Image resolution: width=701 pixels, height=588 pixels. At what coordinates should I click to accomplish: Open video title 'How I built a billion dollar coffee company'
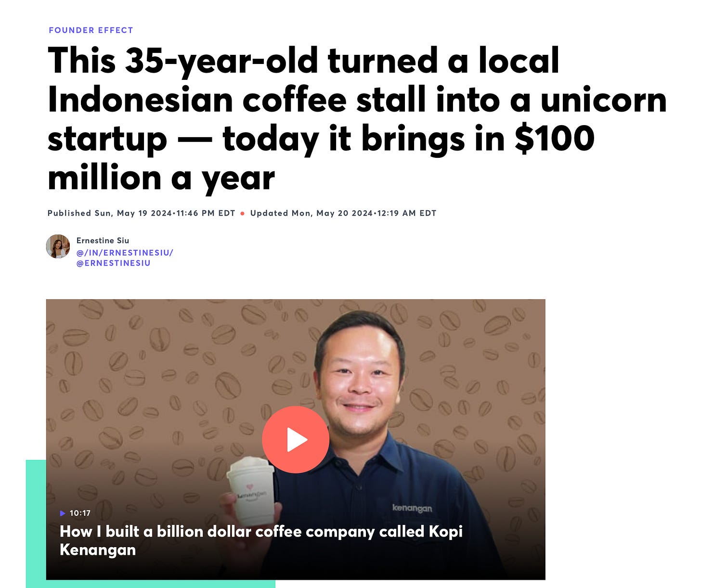(x=261, y=540)
